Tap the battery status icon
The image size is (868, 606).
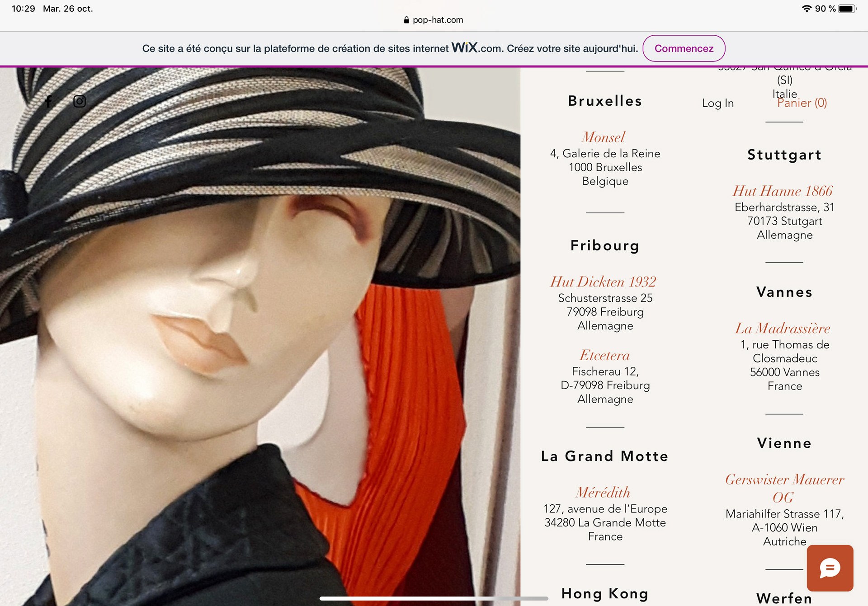(847, 9)
